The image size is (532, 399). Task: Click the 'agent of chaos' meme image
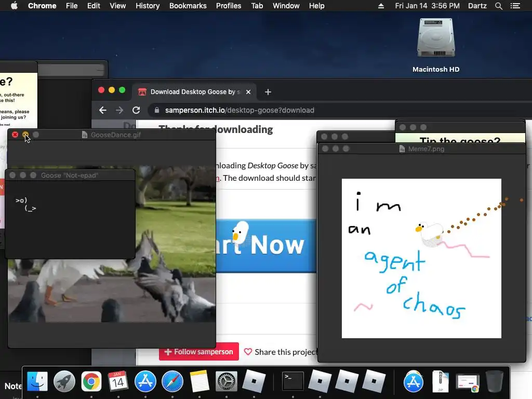tap(421, 258)
